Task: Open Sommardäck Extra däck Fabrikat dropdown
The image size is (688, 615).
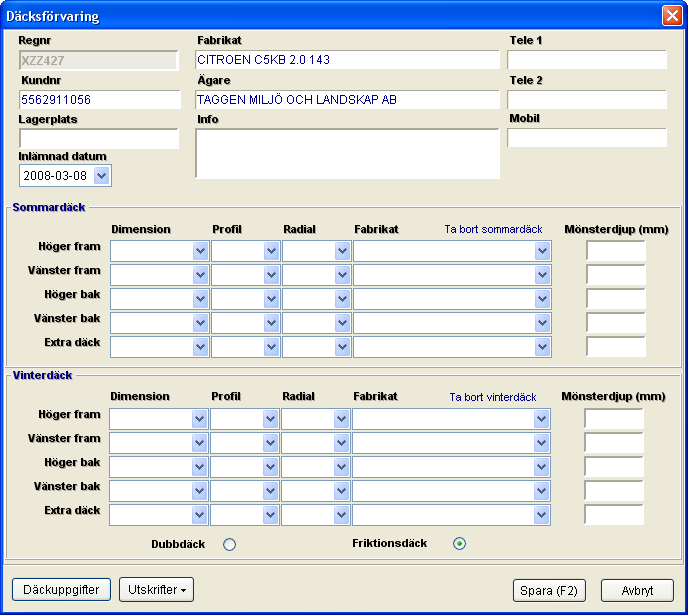Action: click(x=542, y=347)
